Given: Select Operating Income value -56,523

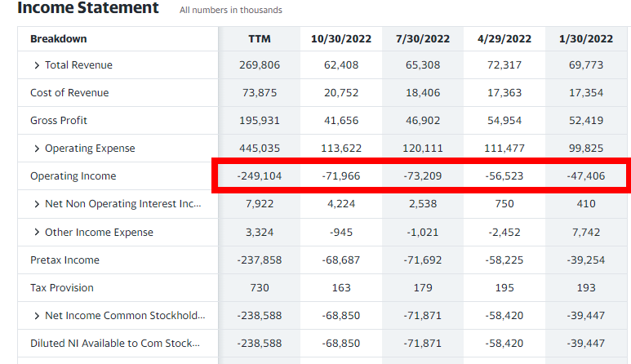Looking at the screenshot, I should click(504, 176).
